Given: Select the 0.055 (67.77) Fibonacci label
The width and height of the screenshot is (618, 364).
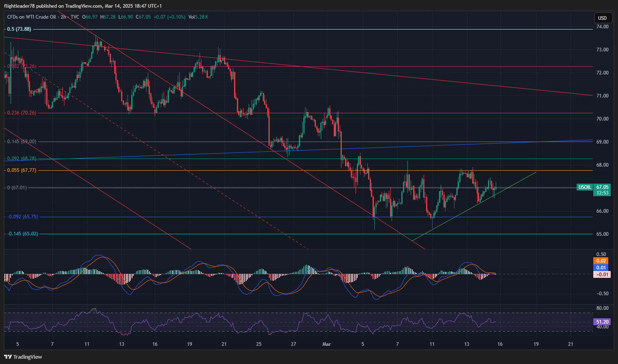Looking at the screenshot, I should tap(22, 170).
